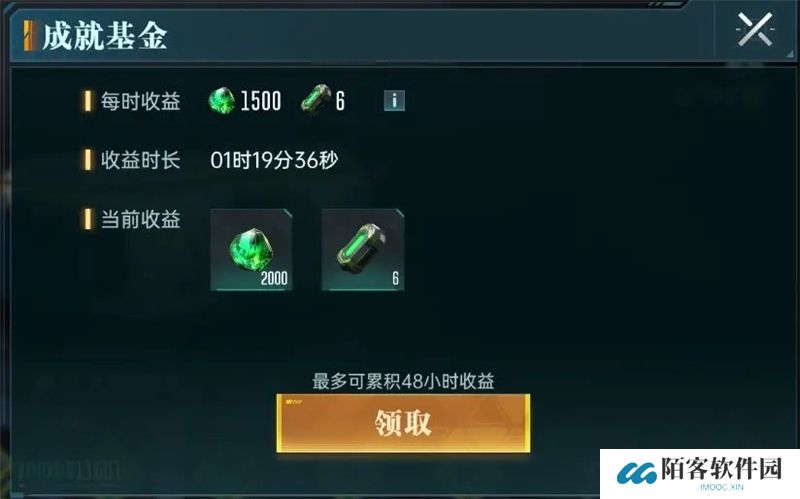Click the 1500 hourly crystal amount
This screenshot has height=499, width=800.
pyautogui.click(x=261, y=101)
